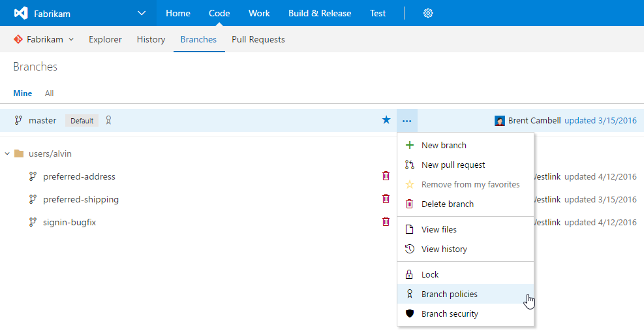Switch to the All branches filter

click(x=50, y=93)
